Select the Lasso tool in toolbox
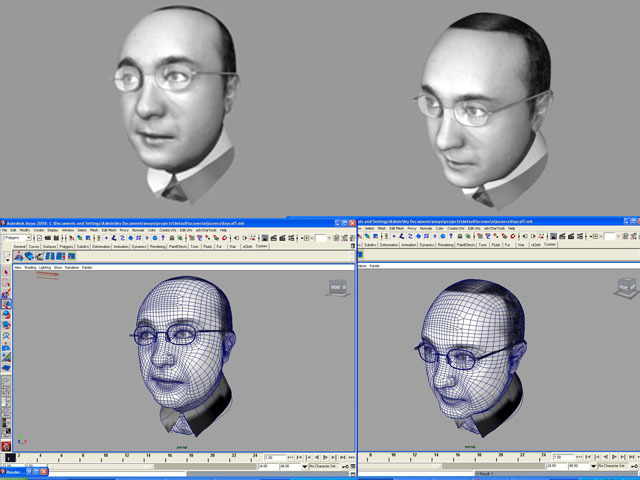 pos(6,282)
